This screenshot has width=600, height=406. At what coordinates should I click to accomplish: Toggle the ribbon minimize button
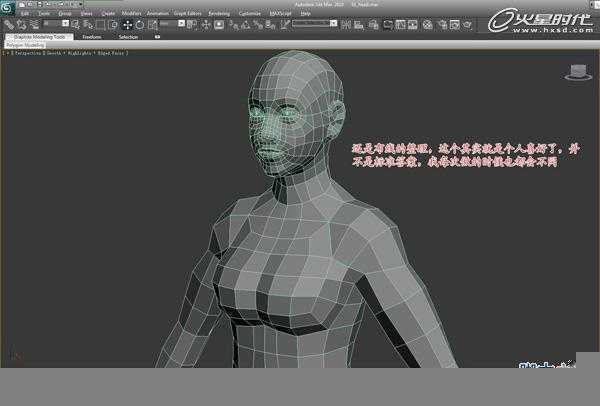(157, 37)
